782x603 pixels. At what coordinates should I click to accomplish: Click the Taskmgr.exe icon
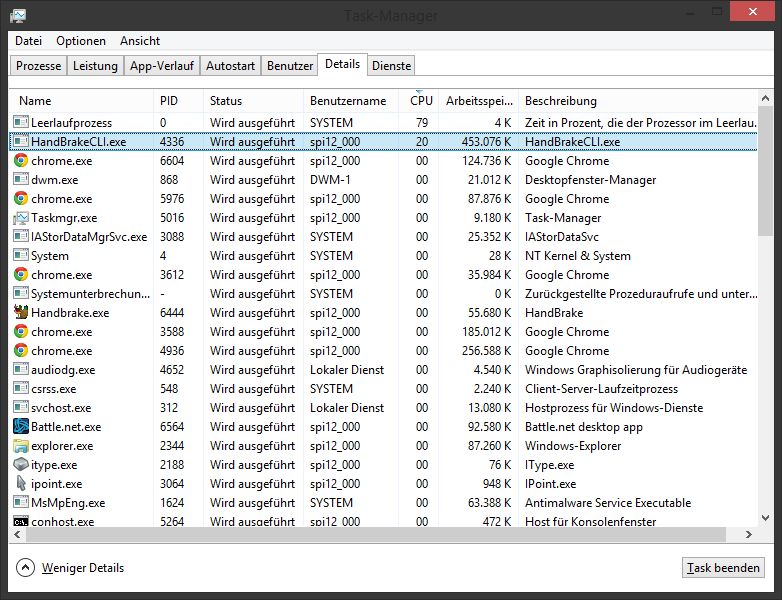pyautogui.click(x=21, y=217)
